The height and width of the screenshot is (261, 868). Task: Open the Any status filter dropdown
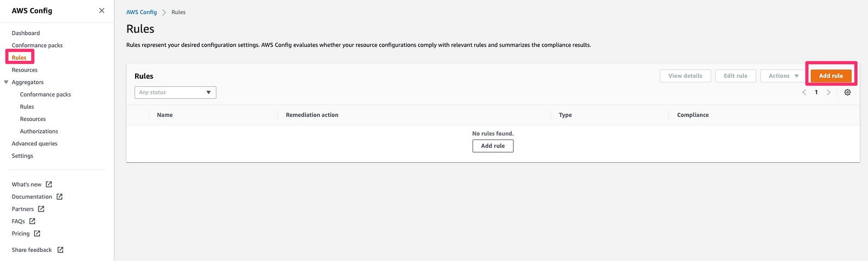pos(175,92)
